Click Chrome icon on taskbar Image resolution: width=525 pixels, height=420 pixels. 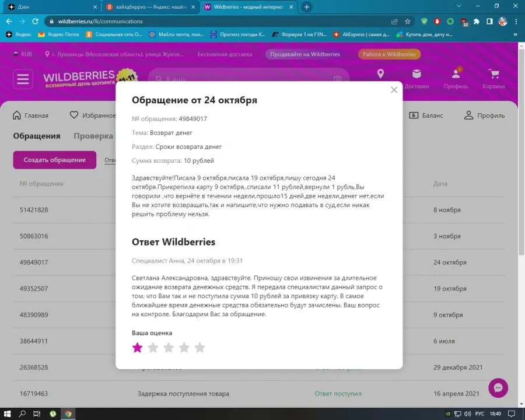point(68,414)
